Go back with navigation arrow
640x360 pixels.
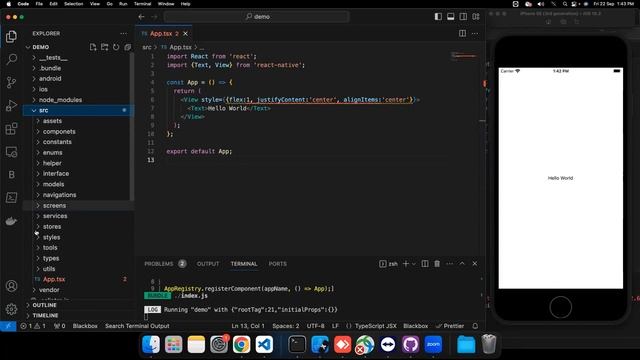pos(141,17)
